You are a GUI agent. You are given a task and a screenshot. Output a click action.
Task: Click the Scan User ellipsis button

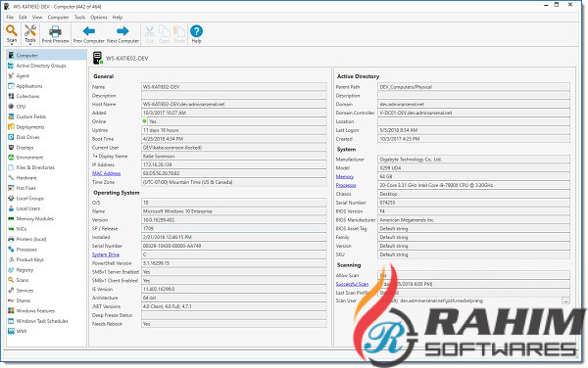pos(565,300)
